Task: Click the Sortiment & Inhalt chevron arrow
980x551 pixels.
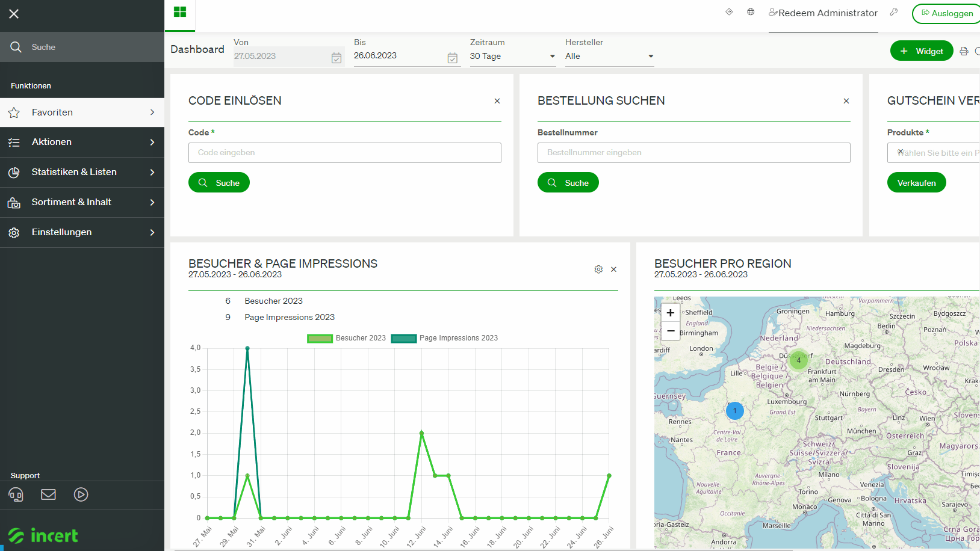Action: point(152,203)
